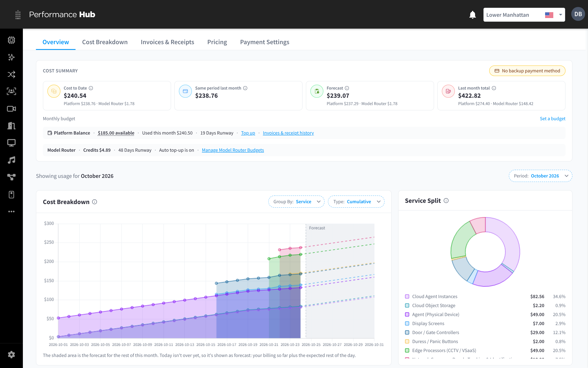Click No backup payment method badge
This screenshot has height=368, width=588.
tap(527, 71)
